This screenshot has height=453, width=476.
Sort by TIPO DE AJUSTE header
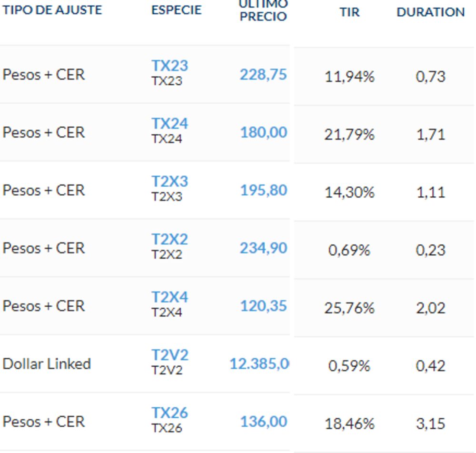point(52,10)
